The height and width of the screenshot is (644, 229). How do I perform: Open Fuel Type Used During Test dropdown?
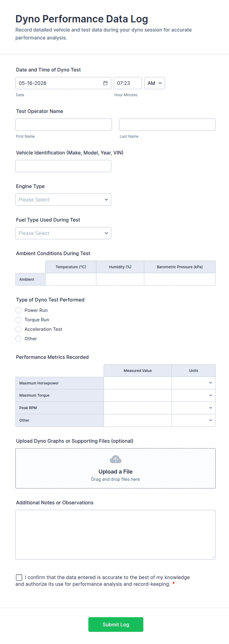(63, 233)
